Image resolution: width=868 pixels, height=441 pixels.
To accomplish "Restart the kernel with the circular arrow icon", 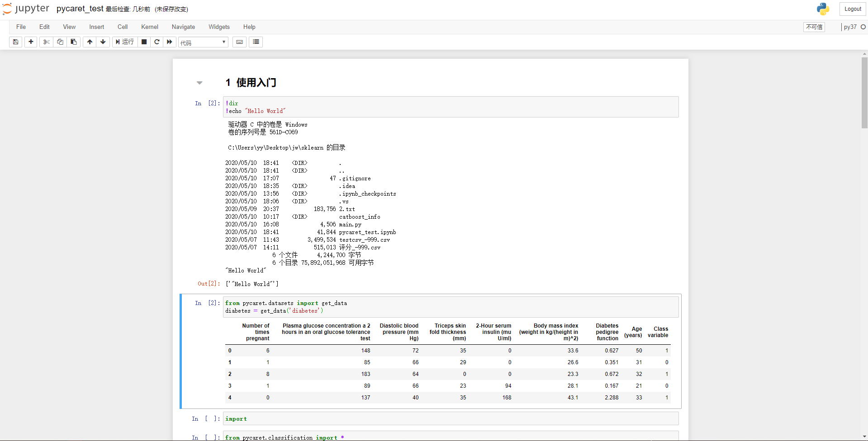I will (157, 42).
